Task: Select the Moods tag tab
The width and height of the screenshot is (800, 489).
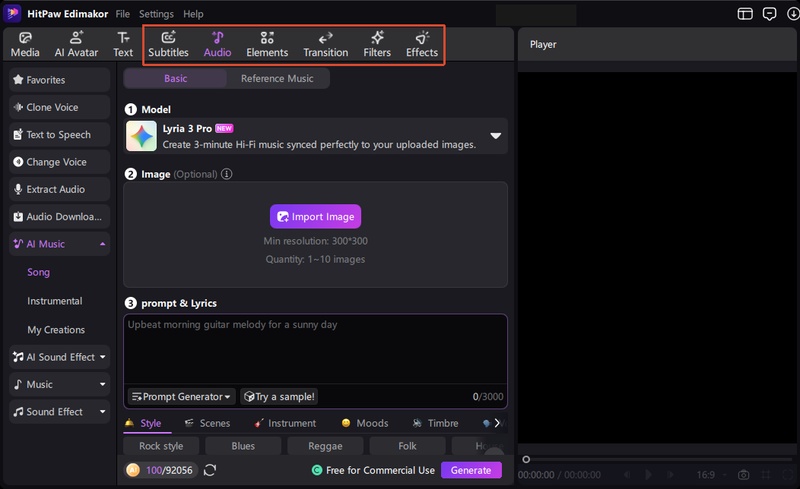Action: pos(365,423)
